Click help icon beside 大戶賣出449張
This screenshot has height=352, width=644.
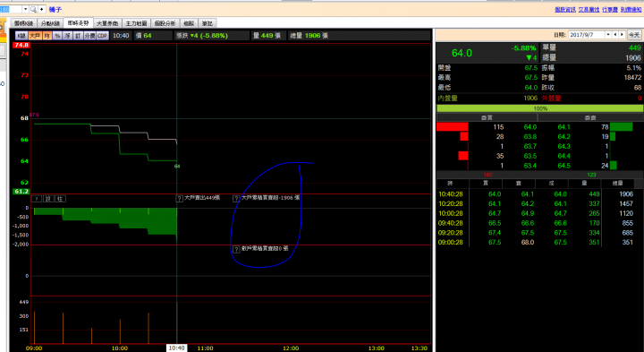pyautogui.click(x=179, y=199)
